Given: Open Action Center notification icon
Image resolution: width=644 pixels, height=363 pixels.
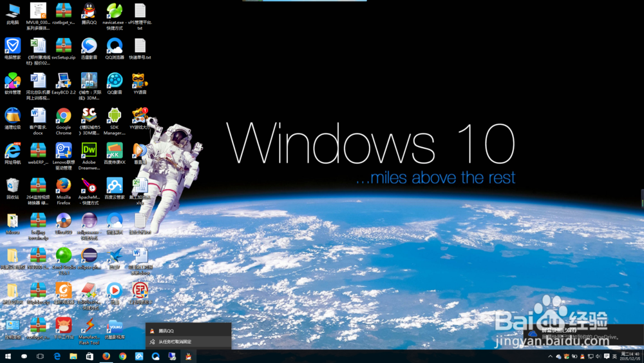Looking at the screenshot, I should (x=607, y=357).
